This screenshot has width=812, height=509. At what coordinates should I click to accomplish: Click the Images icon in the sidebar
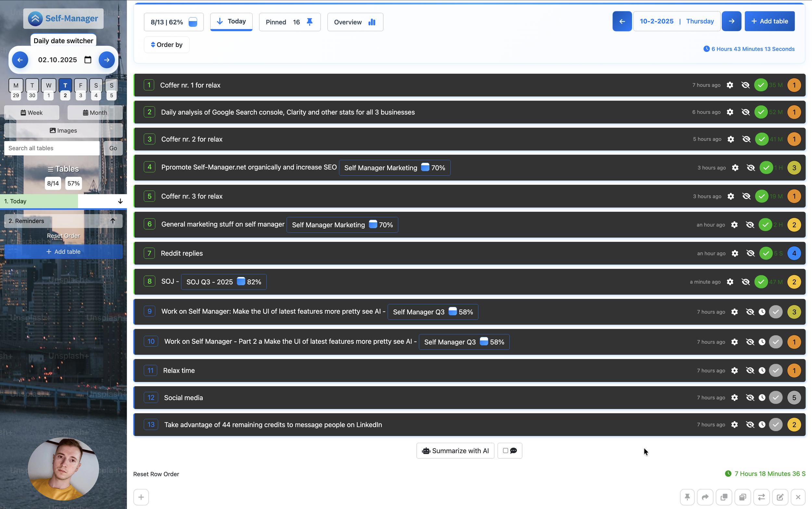coord(53,130)
